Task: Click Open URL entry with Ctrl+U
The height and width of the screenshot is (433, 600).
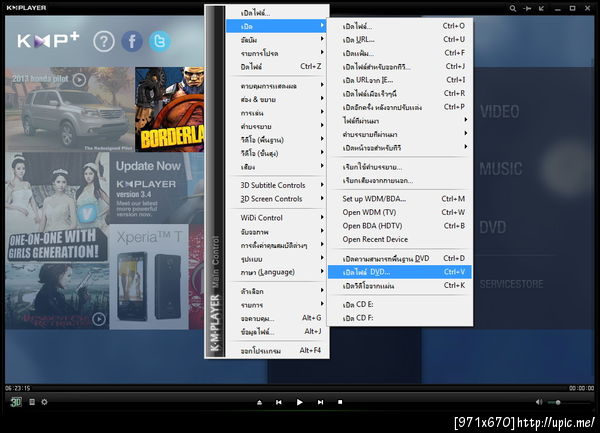Action: [399, 39]
